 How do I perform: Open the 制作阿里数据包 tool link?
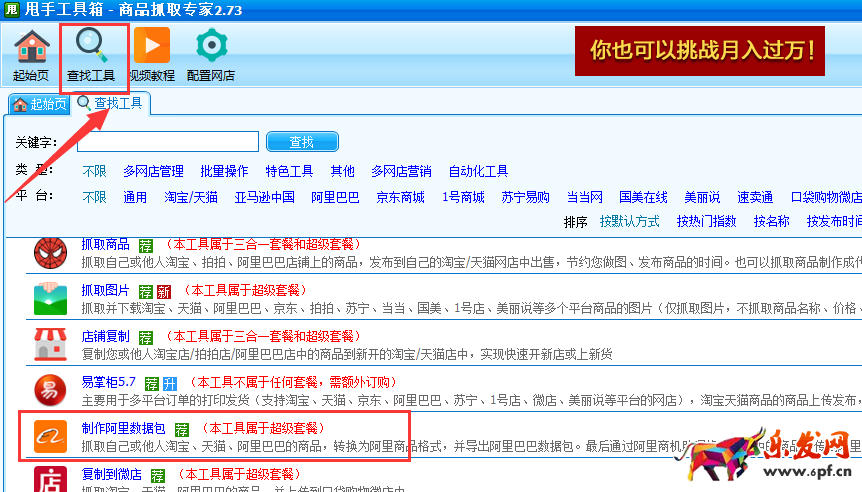(123, 428)
